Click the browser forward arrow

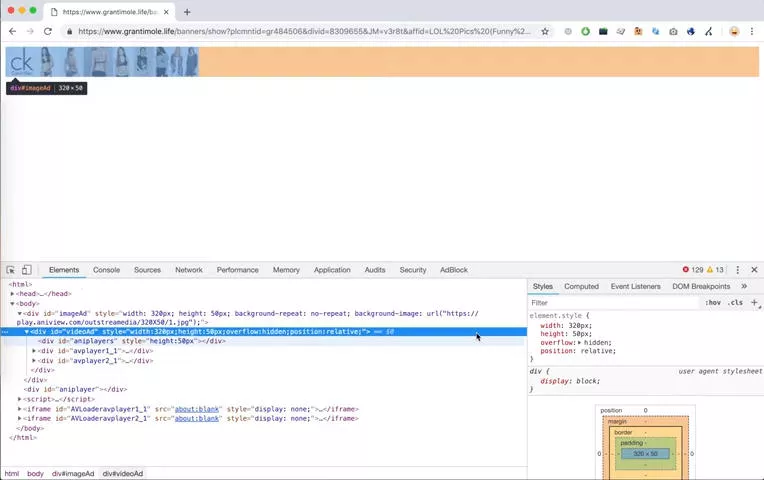[30, 31]
